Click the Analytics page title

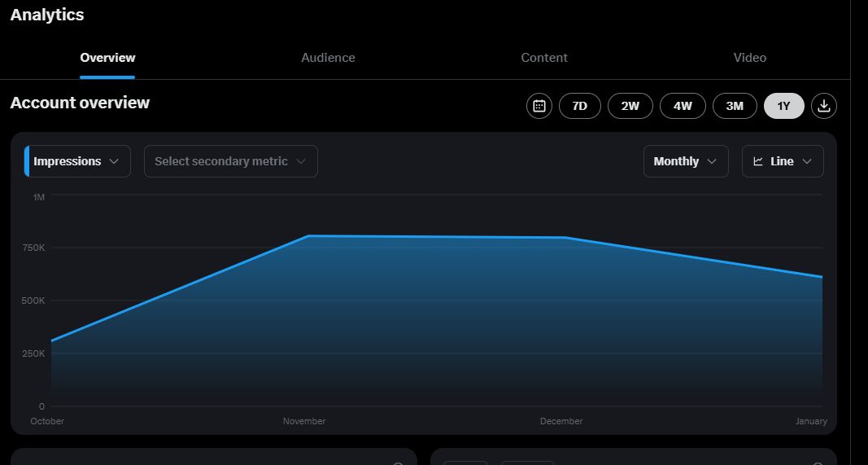click(47, 15)
